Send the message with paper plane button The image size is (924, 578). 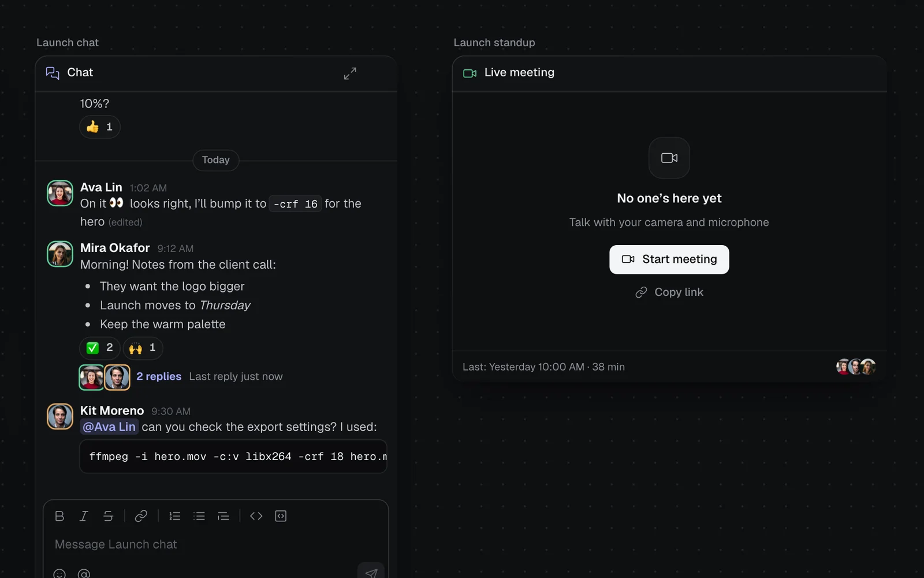point(371,571)
